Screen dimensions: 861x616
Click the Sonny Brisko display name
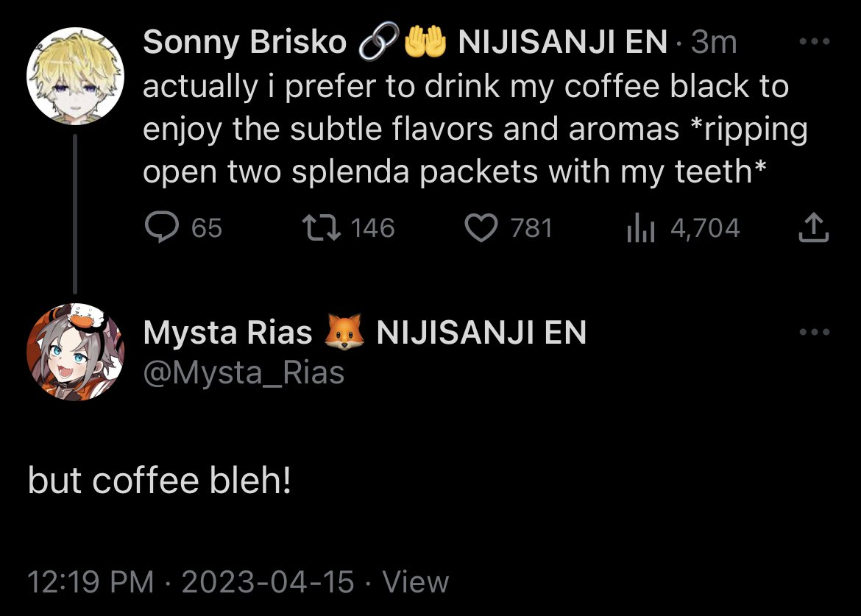tap(244, 43)
